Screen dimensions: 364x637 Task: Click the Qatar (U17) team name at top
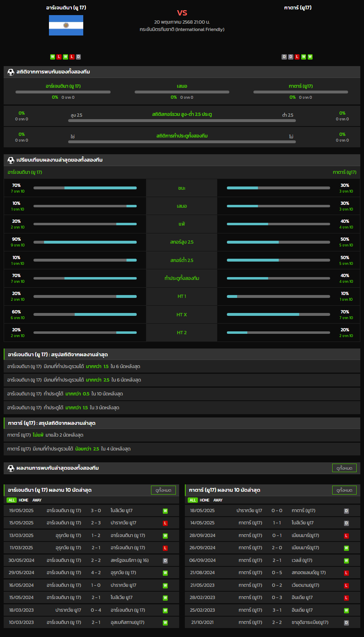tap(298, 7)
